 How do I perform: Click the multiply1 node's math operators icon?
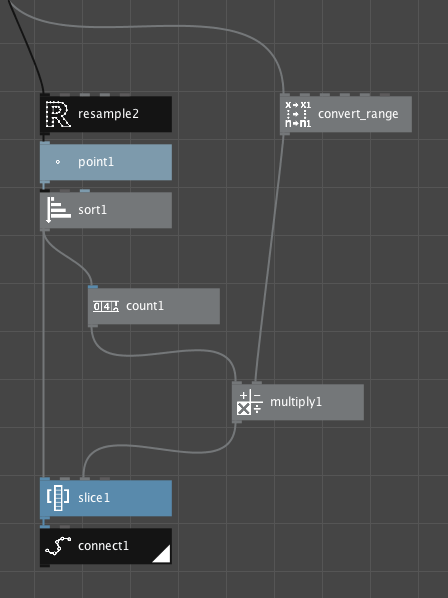click(250, 402)
